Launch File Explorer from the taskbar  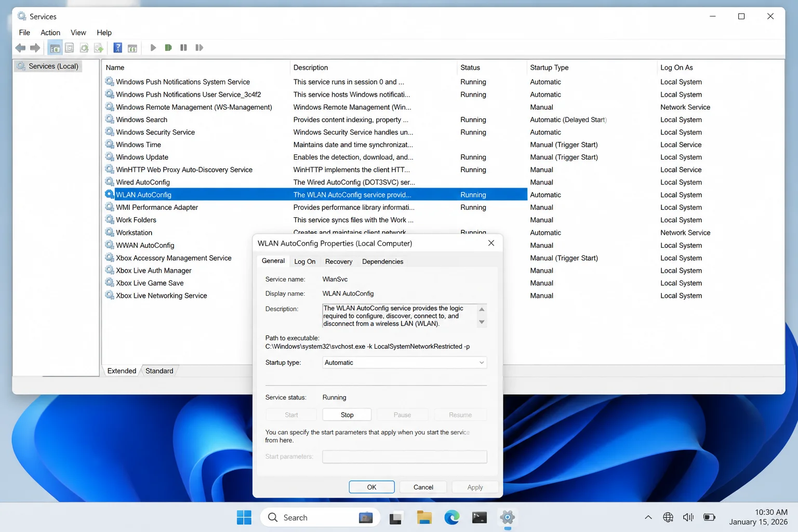pos(424,517)
